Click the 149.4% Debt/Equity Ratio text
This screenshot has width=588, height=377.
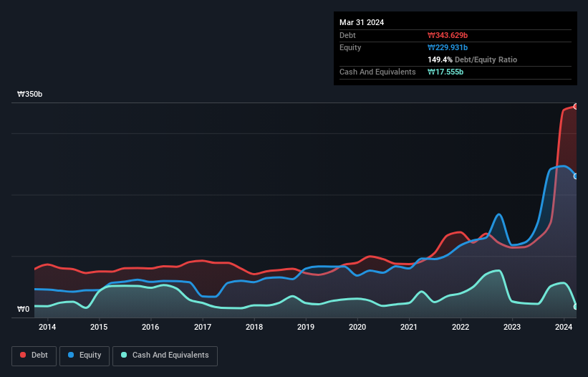[472, 59]
